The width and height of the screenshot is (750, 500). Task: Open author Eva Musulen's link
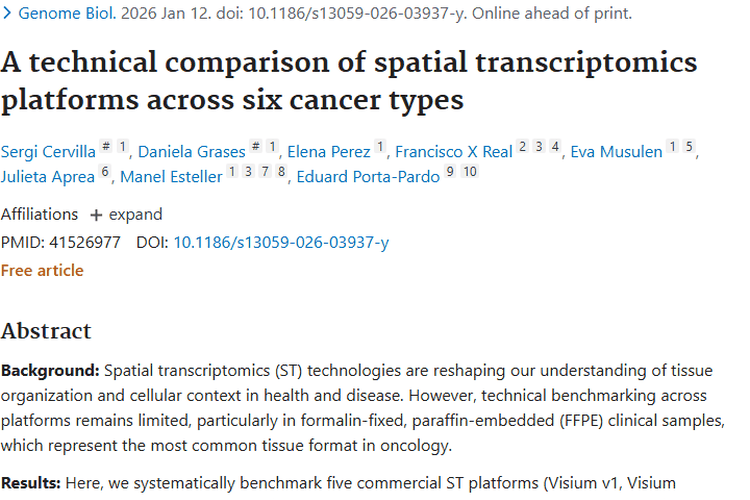(616, 152)
